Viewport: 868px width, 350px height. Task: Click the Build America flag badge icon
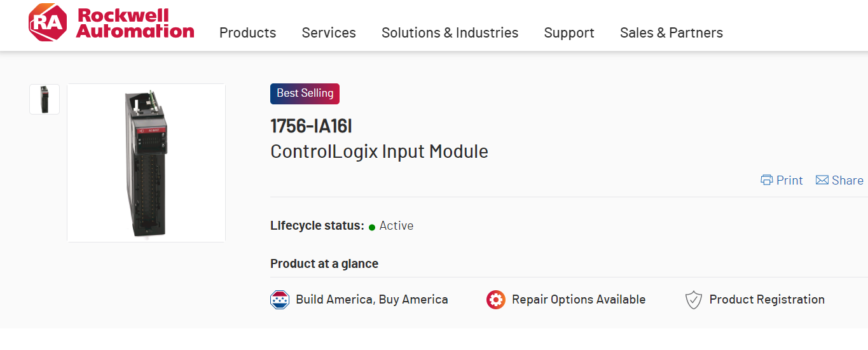[x=280, y=300]
